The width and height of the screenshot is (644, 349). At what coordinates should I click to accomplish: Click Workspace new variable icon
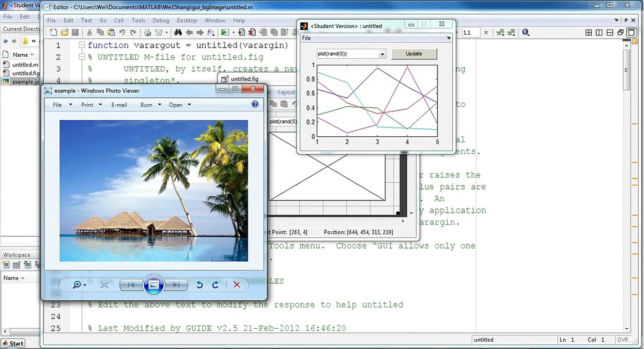coord(6,265)
